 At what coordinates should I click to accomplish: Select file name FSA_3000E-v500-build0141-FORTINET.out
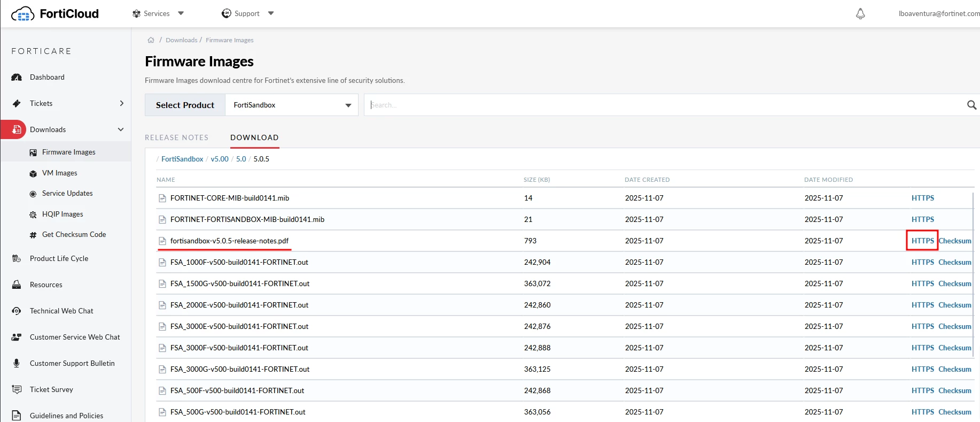pos(239,326)
